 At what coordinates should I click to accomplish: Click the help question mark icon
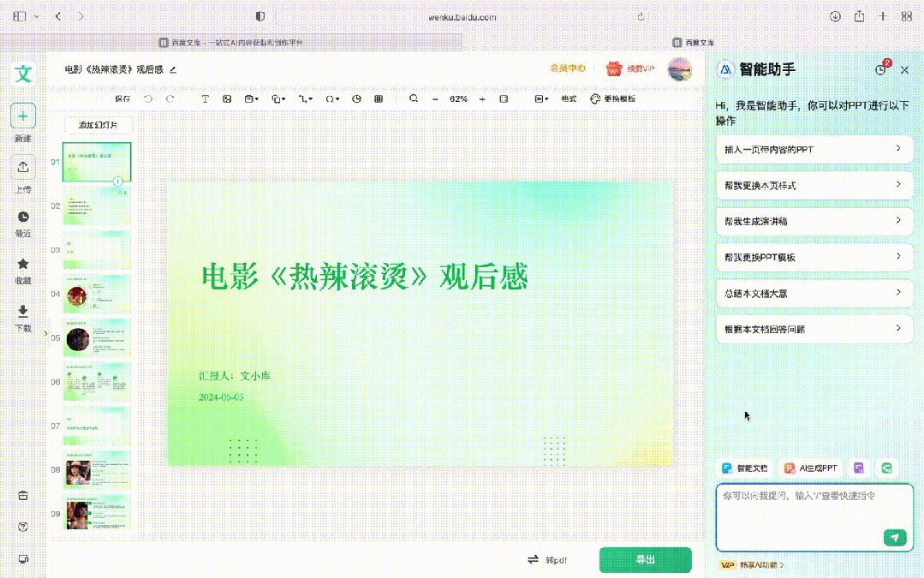pyautogui.click(x=23, y=527)
